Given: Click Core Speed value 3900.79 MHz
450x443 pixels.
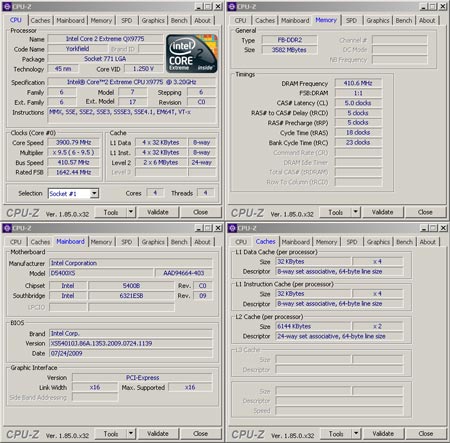Looking at the screenshot, I should (73, 143).
